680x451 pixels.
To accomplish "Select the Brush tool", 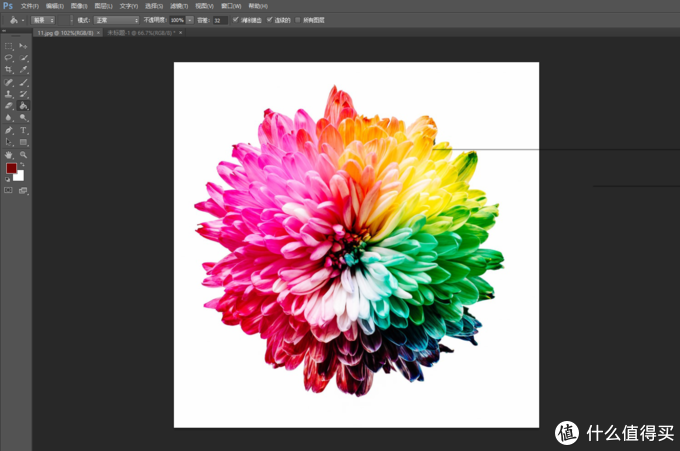I will [23, 82].
